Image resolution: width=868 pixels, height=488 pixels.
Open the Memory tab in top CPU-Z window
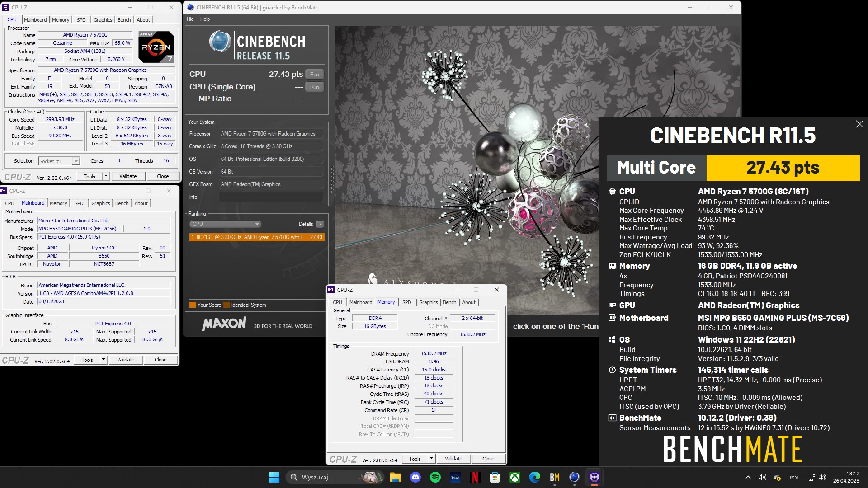(61, 20)
